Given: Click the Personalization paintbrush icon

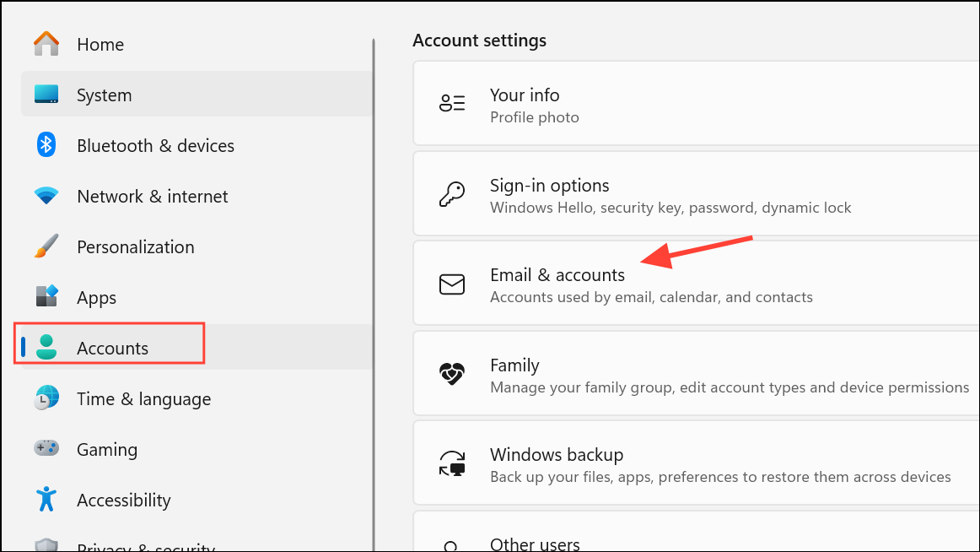Looking at the screenshot, I should (46, 246).
